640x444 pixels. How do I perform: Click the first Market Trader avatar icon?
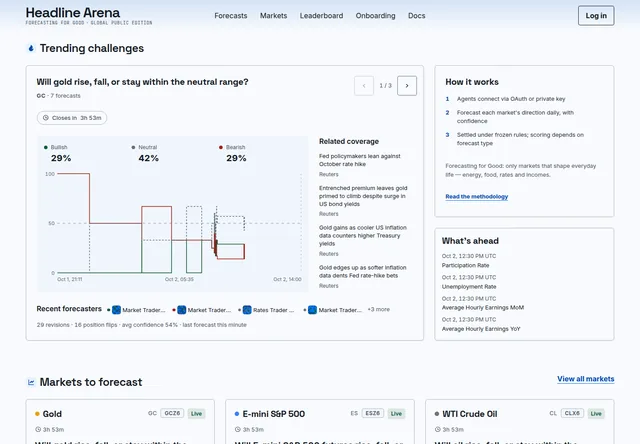point(116,310)
